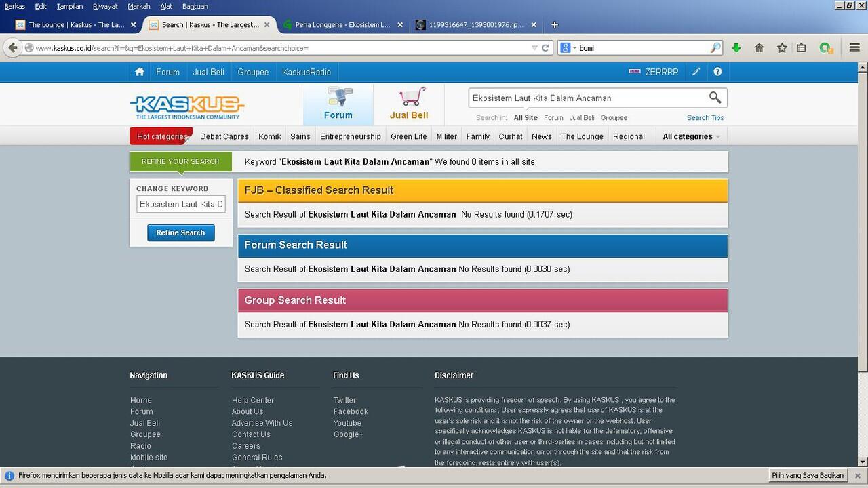Click the Refine Search button

coord(181,232)
